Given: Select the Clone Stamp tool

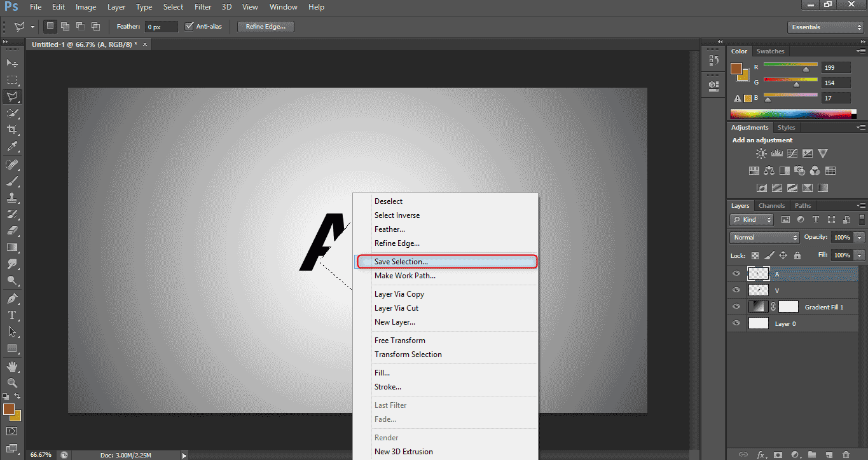Looking at the screenshot, I should (12, 198).
